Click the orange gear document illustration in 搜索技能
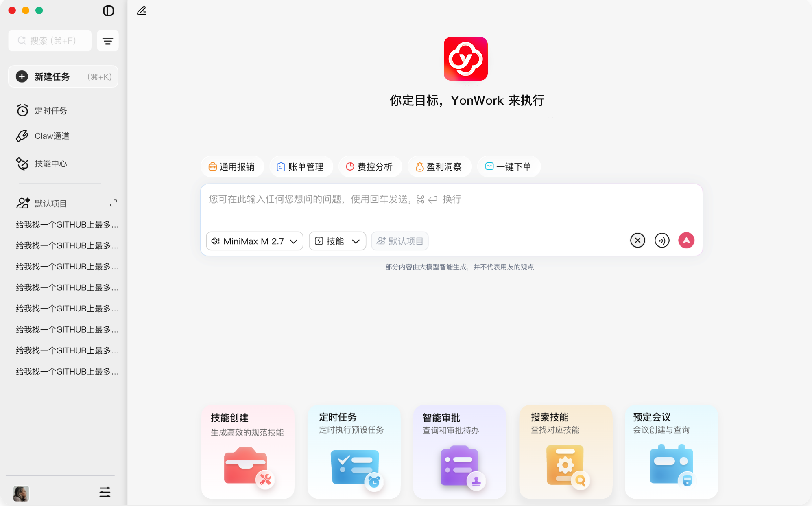The height and width of the screenshot is (506, 812). pos(568,467)
